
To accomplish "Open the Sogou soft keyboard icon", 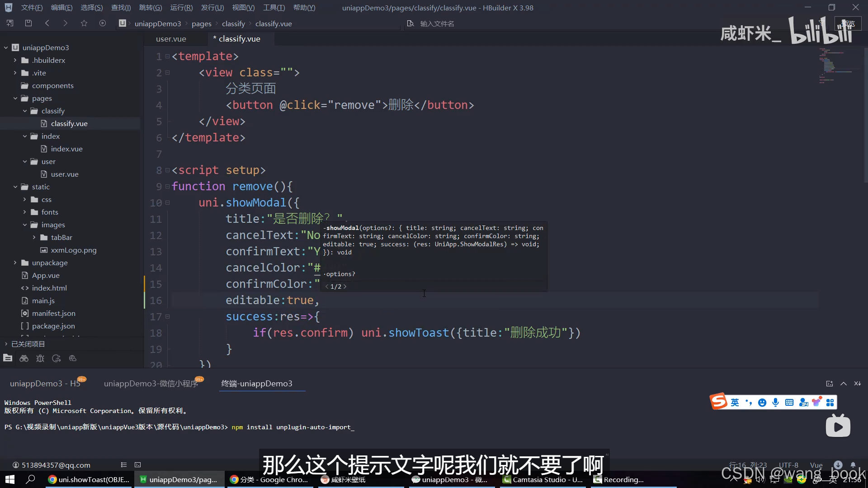I will [x=789, y=402].
